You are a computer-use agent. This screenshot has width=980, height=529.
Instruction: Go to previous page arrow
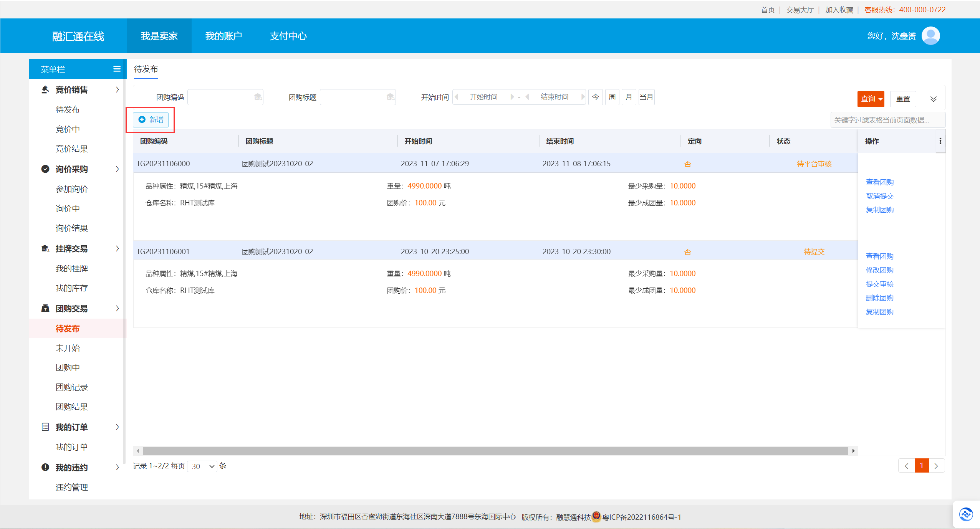tap(907, 466)
